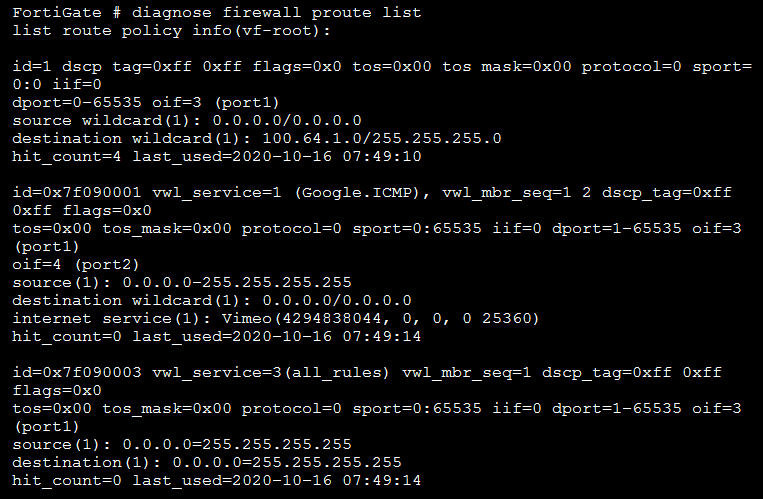Click the 'id=1' policy route identifier
Image resolution: width=763 pixels, height=499 pixels.
pos(32,66)
